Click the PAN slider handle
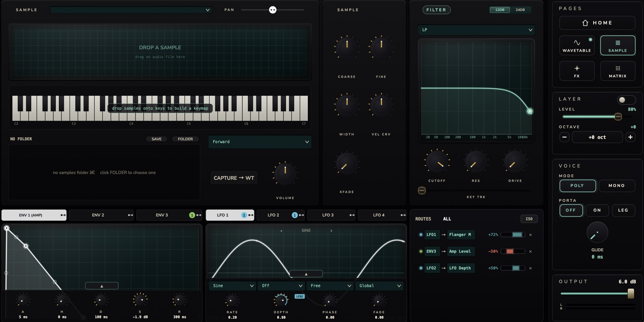This screenshot has height=322, width=644. tap(273, 10)
